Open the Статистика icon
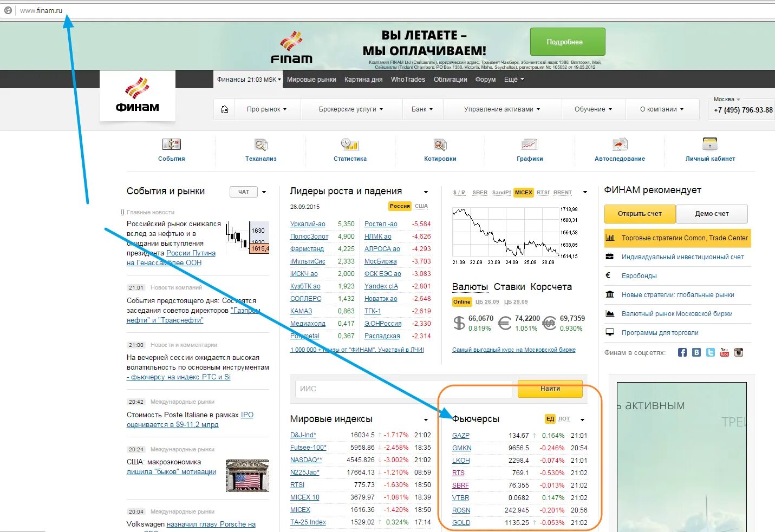 point(350,145)
